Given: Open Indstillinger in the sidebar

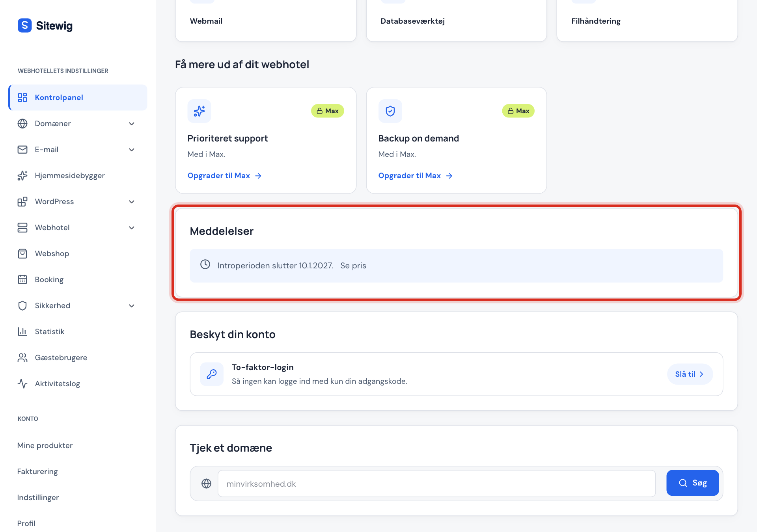Looking at the screenshot, I should coord(38,497).
